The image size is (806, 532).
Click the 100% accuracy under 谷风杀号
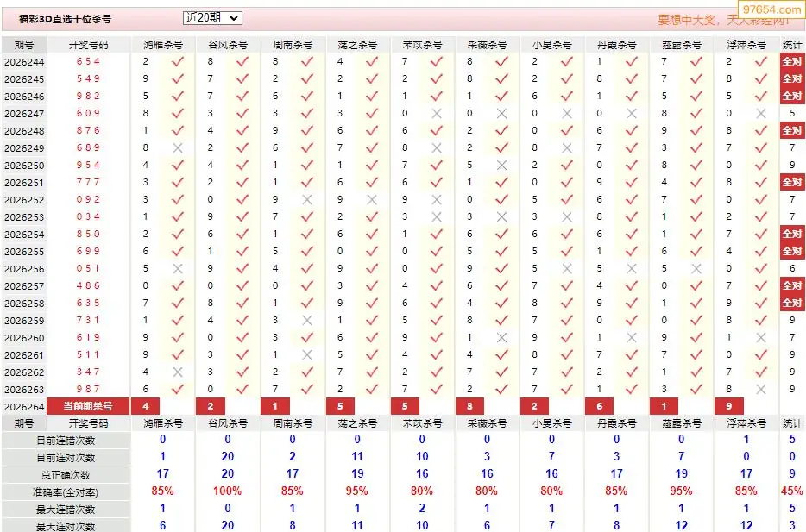tap(227, 491)
